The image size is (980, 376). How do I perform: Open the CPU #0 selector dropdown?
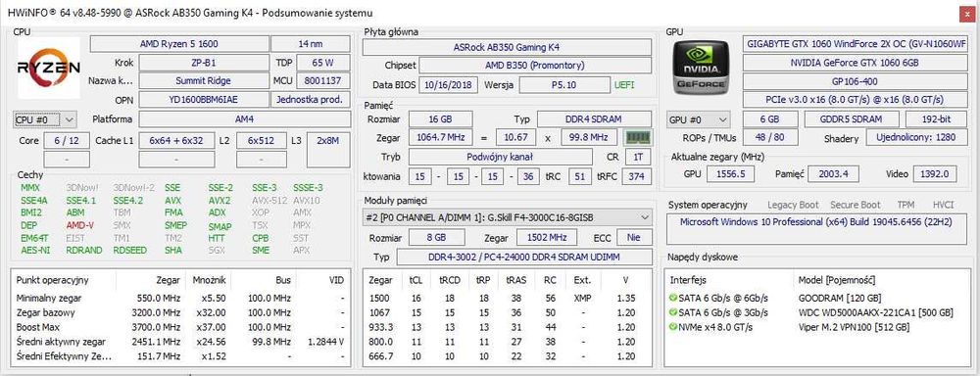(x=45, y=118)
